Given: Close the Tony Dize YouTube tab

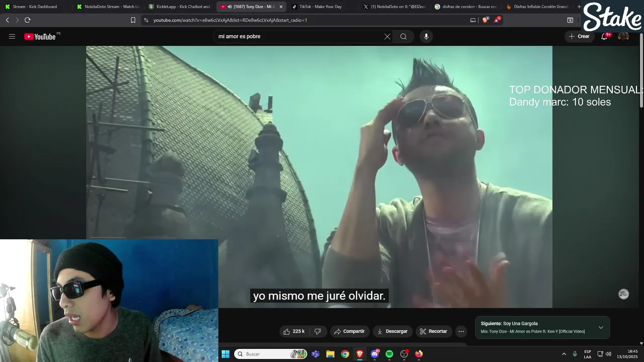Looking at the screenshot, I should (x=281, y=7).
